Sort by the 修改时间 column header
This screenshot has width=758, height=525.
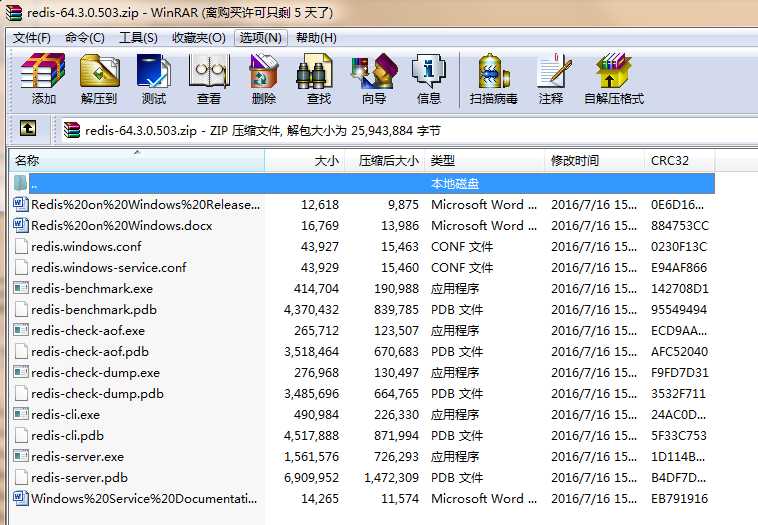point(595,160)
